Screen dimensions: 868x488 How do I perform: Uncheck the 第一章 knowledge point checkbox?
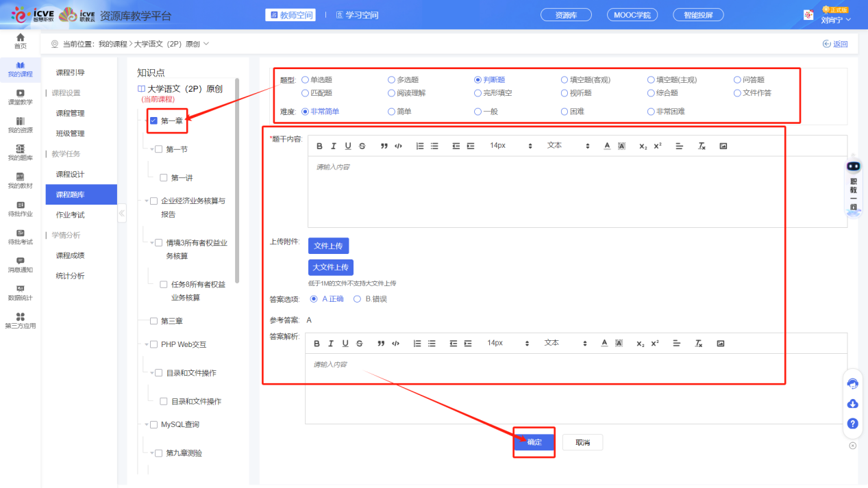click(153, 121)
